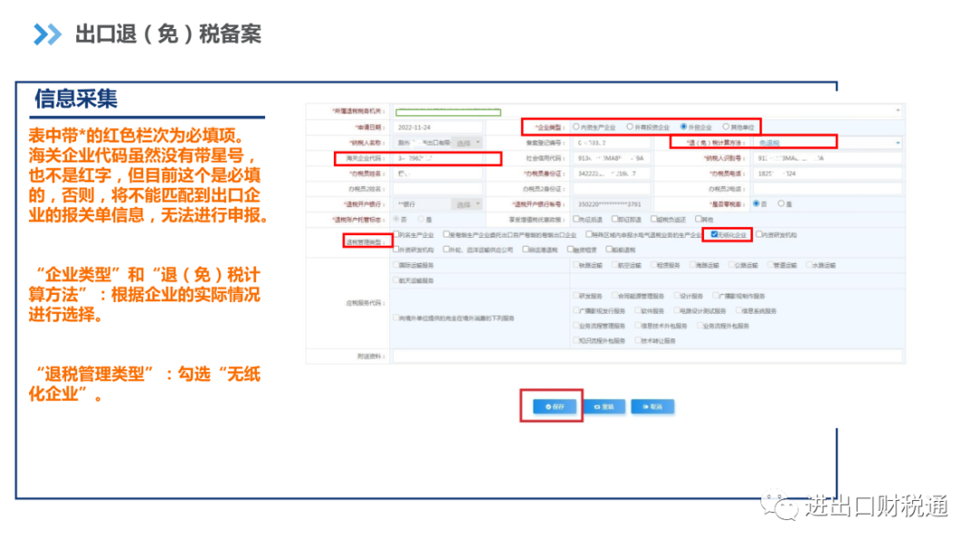980x549 pixels.
Task: Check the 船舶退税 checkbox
Action: pyautogui.click(x=609, y=250)
